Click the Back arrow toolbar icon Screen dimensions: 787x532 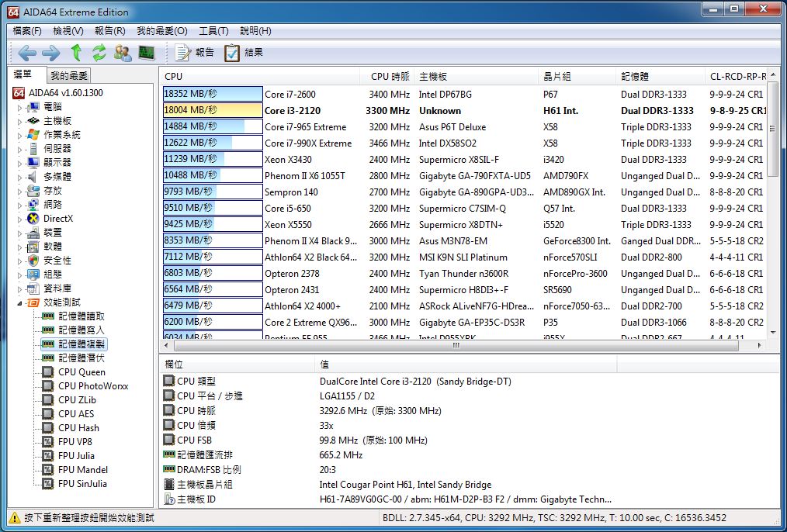tap(27, 53)
